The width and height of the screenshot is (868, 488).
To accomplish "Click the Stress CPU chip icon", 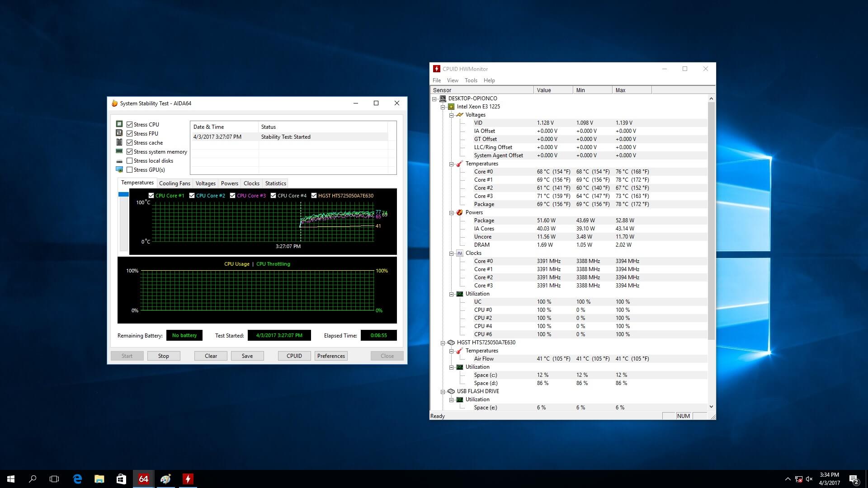I will pos(119,124).
